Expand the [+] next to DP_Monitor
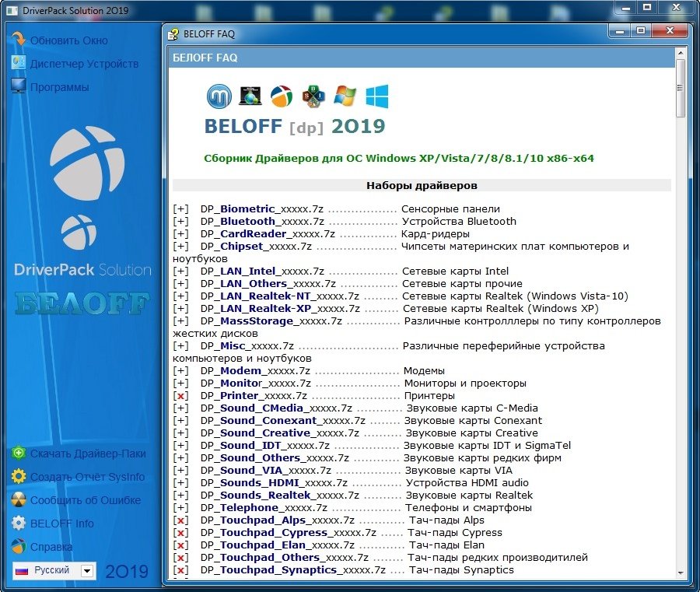Image resolution: width=700 pixels, height=592 pixels. pos(180,383)
